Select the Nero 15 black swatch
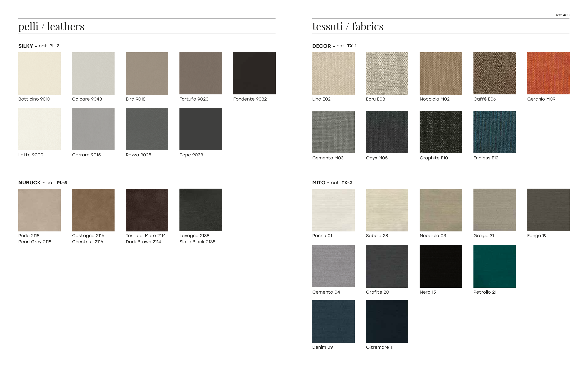The image size is (588, 368). click(x=441, y=266)
